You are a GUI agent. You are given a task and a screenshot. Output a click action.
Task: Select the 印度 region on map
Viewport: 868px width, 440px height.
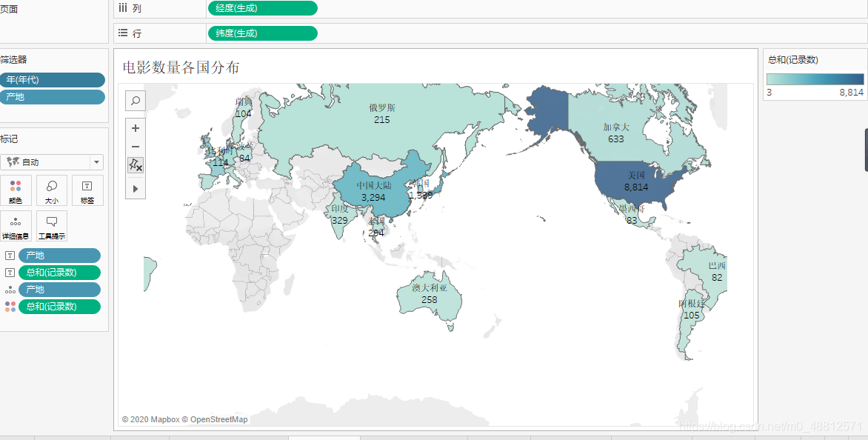(340, 213)
